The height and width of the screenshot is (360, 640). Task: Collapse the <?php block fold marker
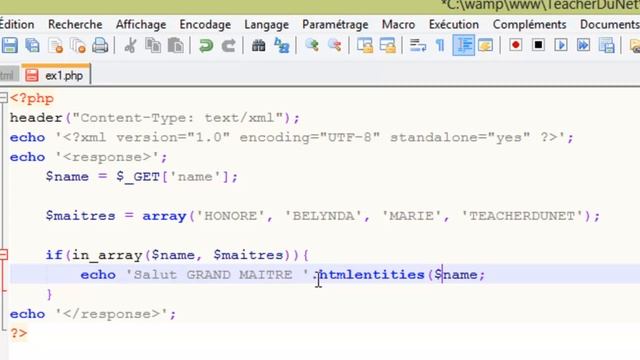click(x=4, y=98)
